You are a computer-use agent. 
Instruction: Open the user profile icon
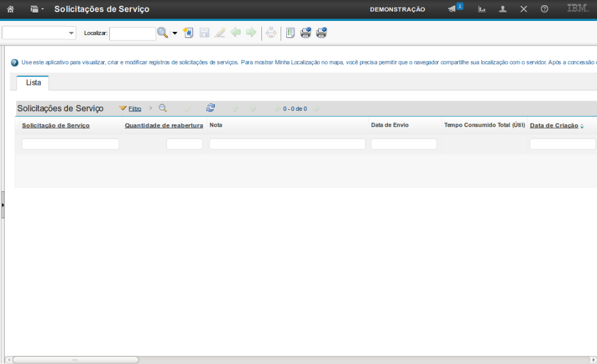click(x=503, y=9)
